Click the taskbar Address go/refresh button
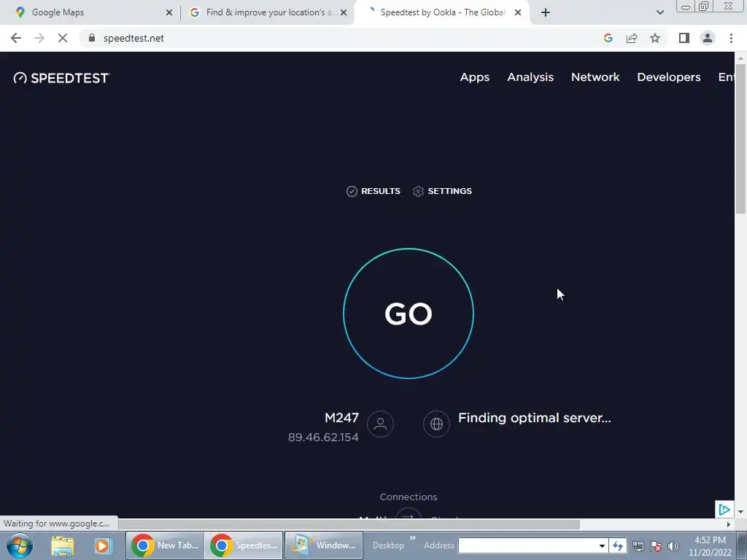 [618, 545]
